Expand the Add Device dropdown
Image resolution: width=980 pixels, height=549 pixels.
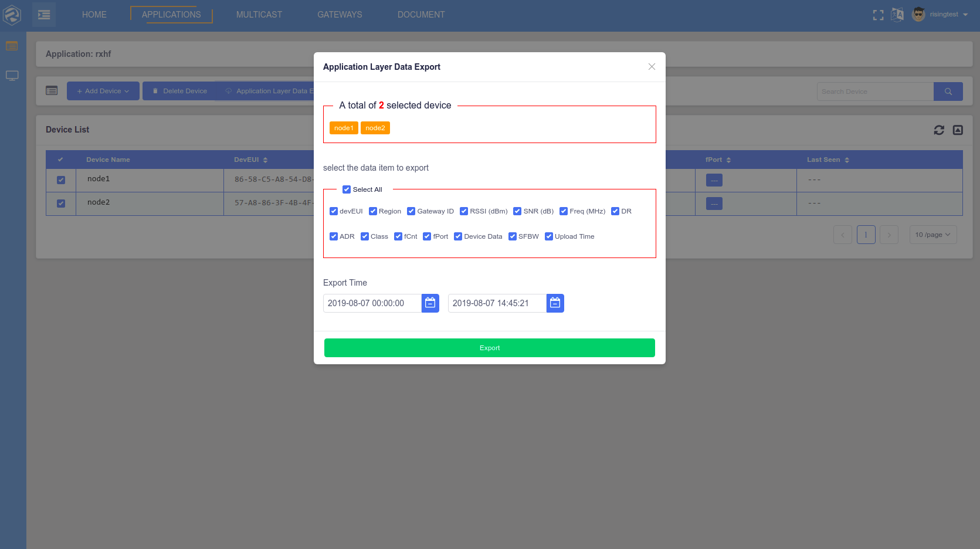(x=103, y=91)
